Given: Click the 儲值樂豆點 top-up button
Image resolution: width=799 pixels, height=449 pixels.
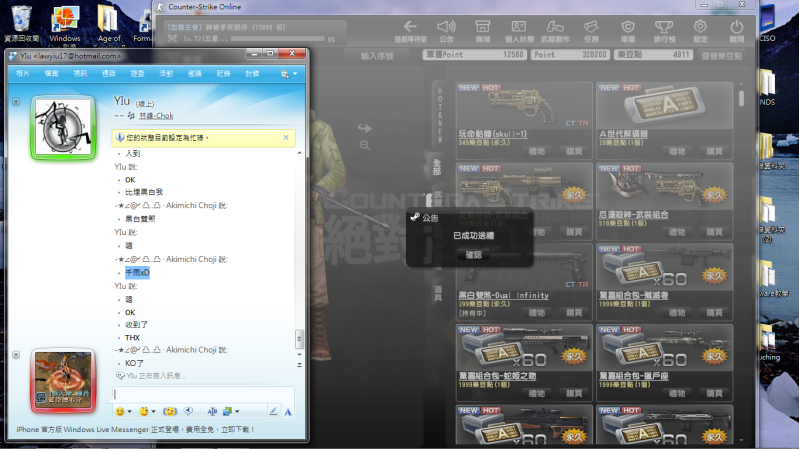Looking at the screenshot, I should point(722,56).
